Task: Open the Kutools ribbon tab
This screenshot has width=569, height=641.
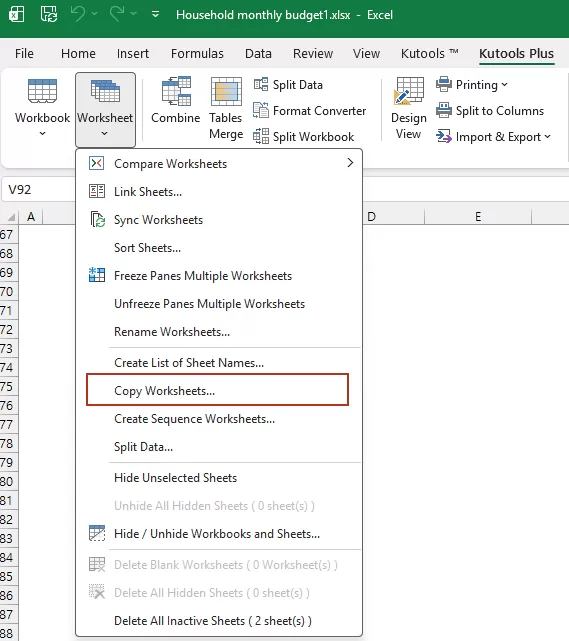Action: 429,54
